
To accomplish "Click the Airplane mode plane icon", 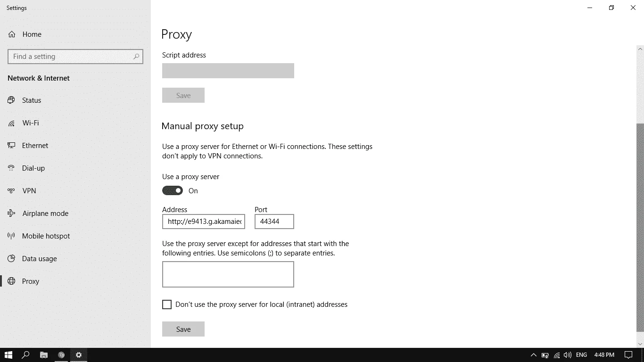I will point(11,214).
